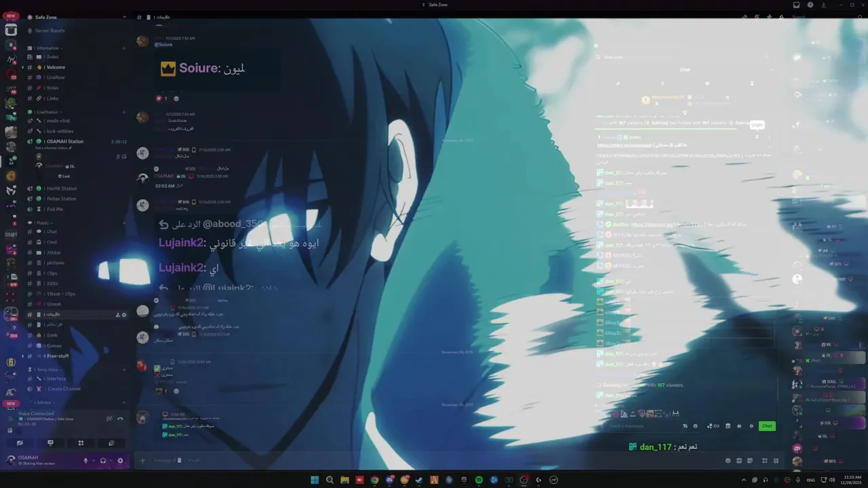Open Safe Zone server dropdown menu
This screenshot has height=488, width=868.
[124, 17]
